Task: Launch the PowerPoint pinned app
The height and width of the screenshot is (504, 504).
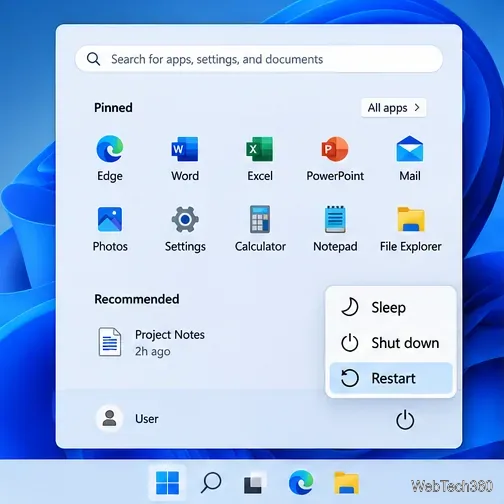Action: (335, 158)
